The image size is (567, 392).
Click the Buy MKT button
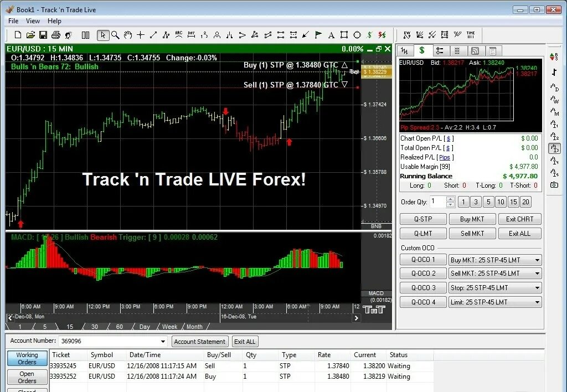[x=472, y=219]
